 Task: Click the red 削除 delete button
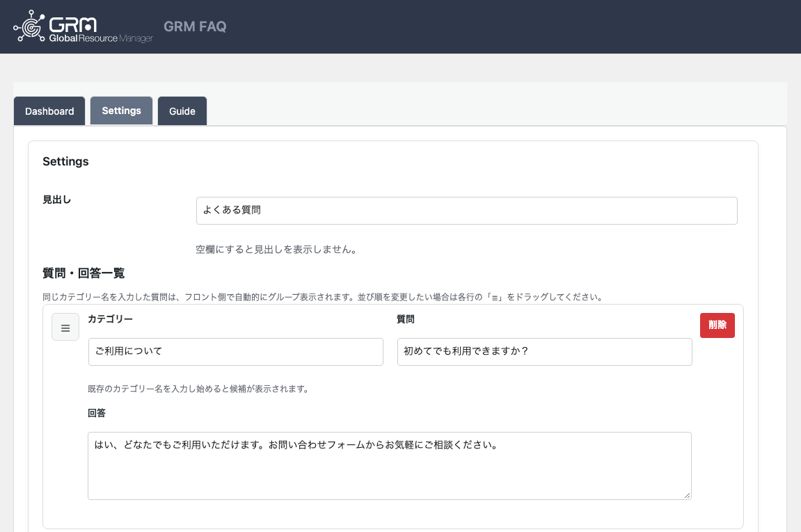click(x=717, y=325)
